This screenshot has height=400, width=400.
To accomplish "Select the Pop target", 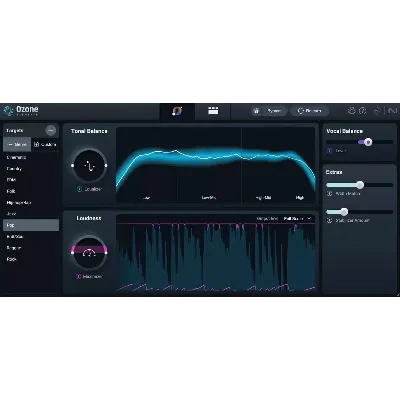I will click(31, 225).
